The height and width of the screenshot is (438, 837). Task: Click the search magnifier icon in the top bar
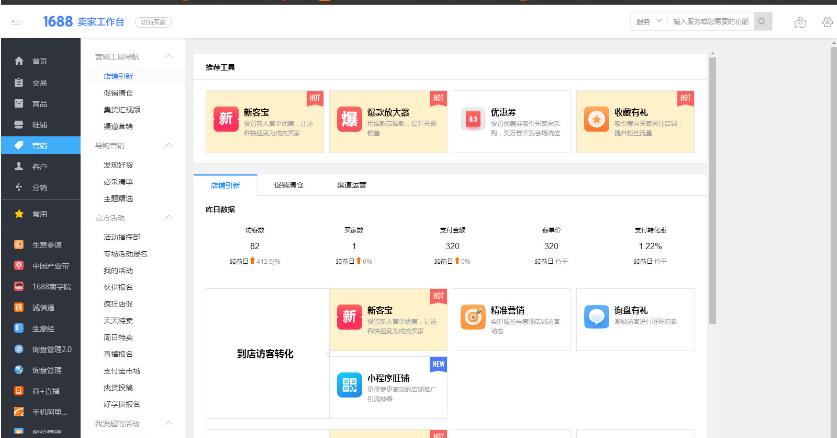[763, 21]
